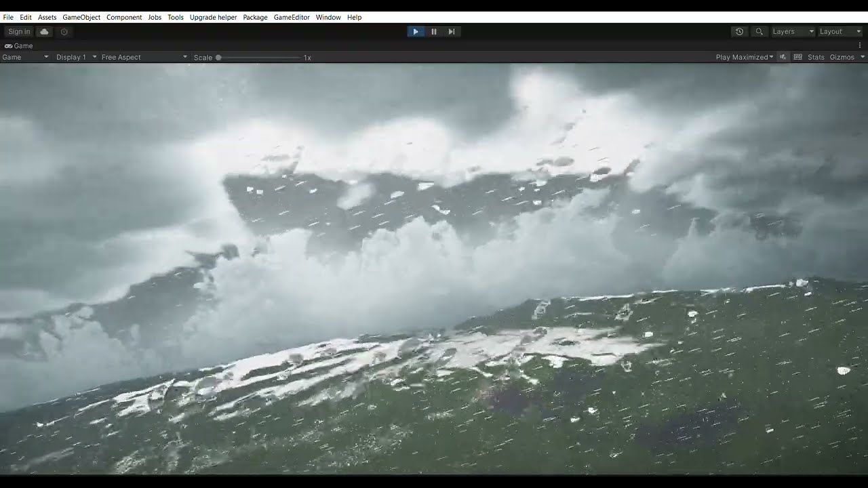Open the GameEditor menu
The width and height of the screenshot is (868, 488).
point(292,17)
